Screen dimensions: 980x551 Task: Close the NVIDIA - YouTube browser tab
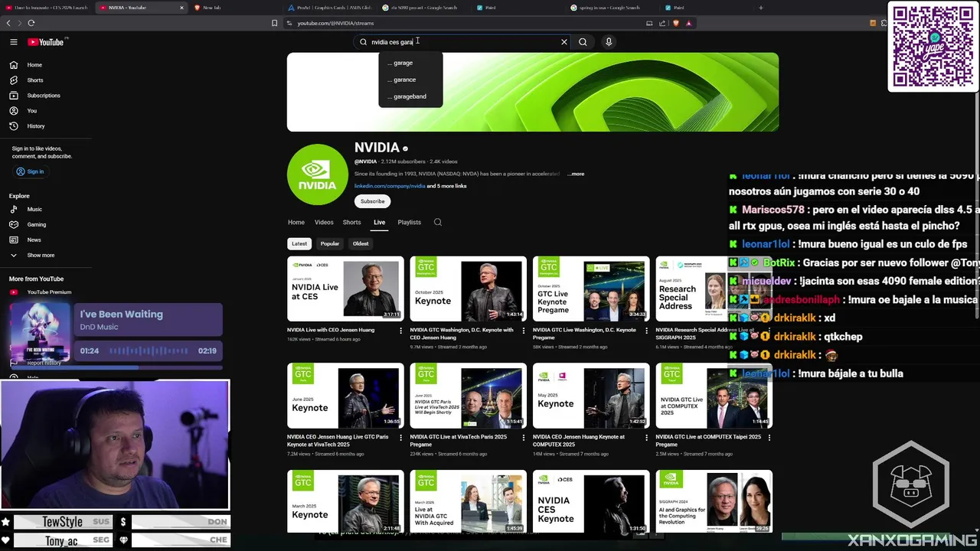(181, 8)
